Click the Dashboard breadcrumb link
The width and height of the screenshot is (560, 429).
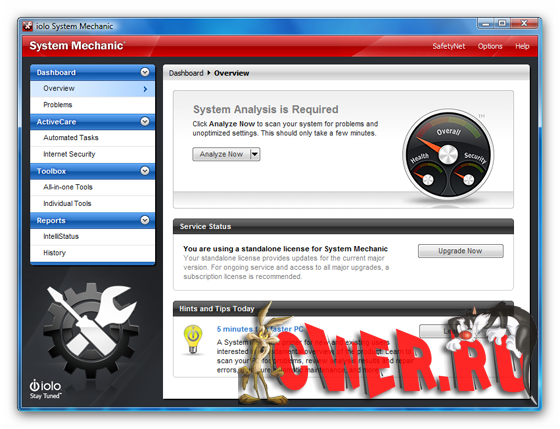coord(186,73)
